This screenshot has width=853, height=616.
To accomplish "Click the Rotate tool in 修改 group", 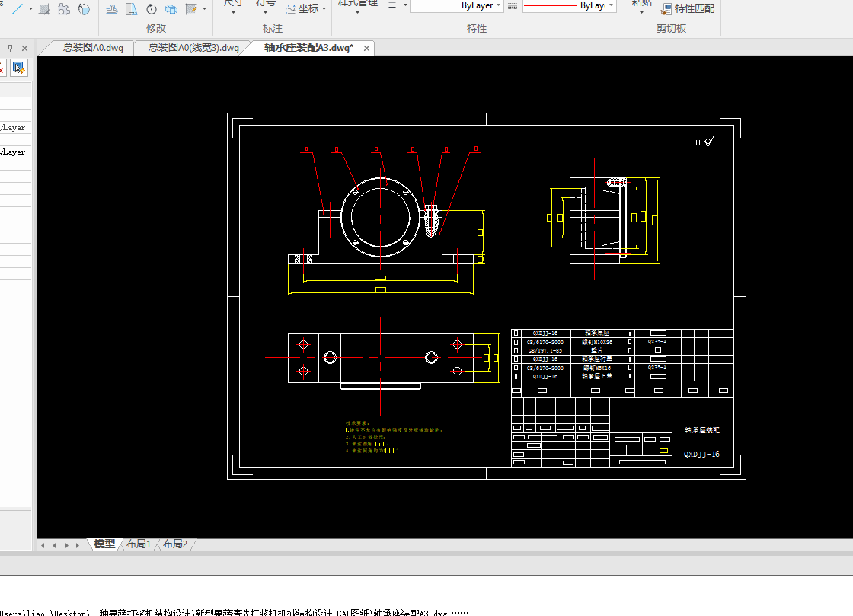I will point(152,9).
